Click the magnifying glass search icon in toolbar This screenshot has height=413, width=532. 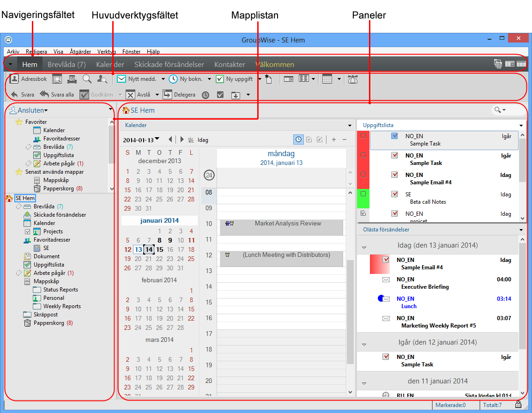[x=87, y=79]
